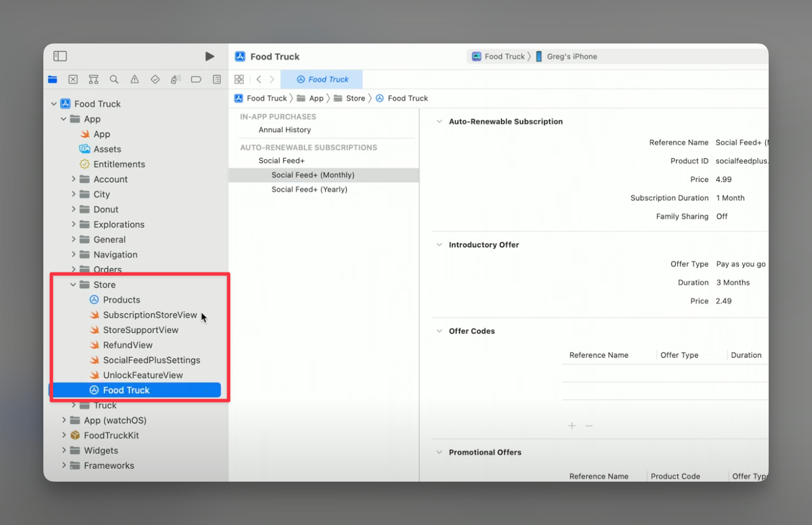Select the Food Truck editor tab

pos(322,79)
